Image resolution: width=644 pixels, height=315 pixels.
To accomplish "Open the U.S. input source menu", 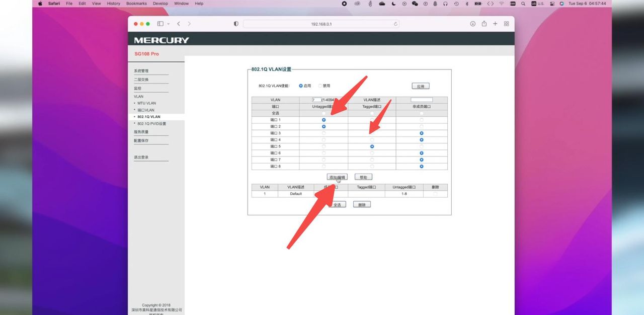I will coord(537,4).
